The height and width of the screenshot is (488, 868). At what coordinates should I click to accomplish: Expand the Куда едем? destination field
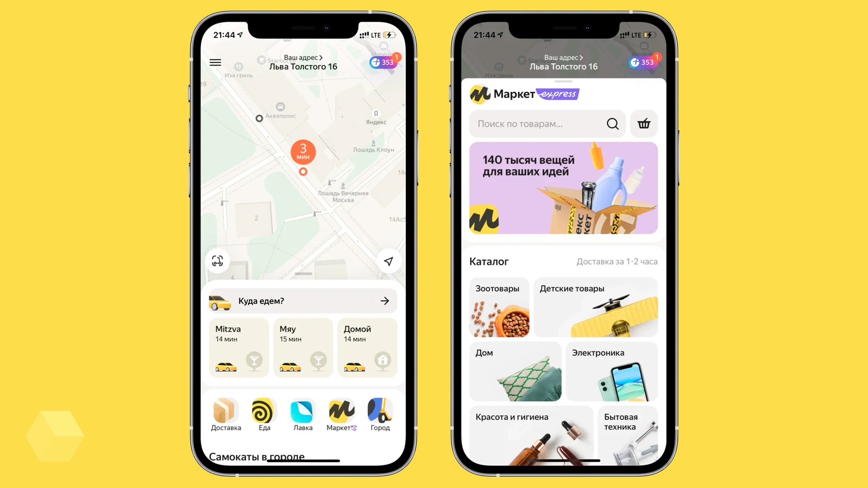(x=301, y=301)
